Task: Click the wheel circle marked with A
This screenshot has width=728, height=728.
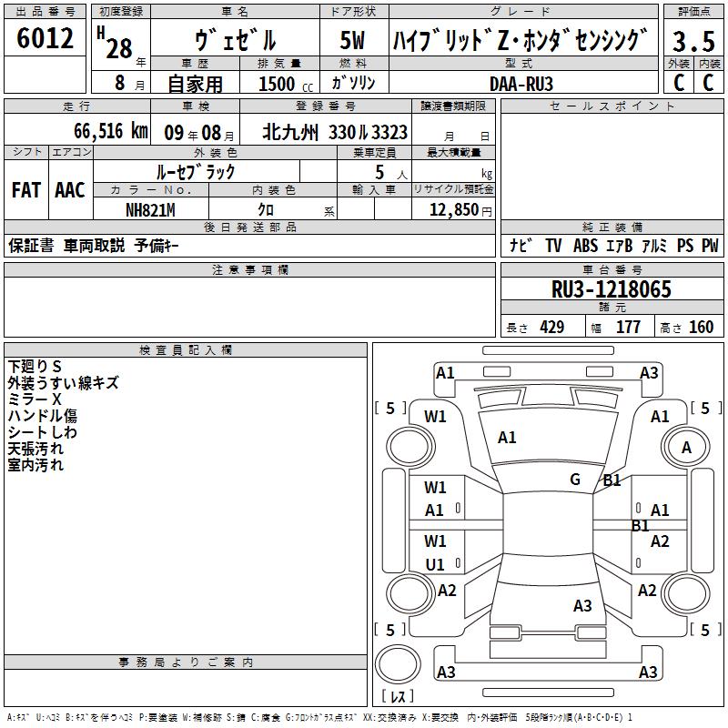Action: 686,447
